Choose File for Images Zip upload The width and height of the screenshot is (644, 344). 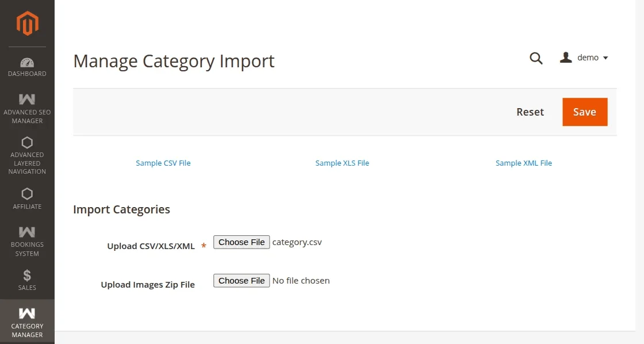click(x=241, y=281)
